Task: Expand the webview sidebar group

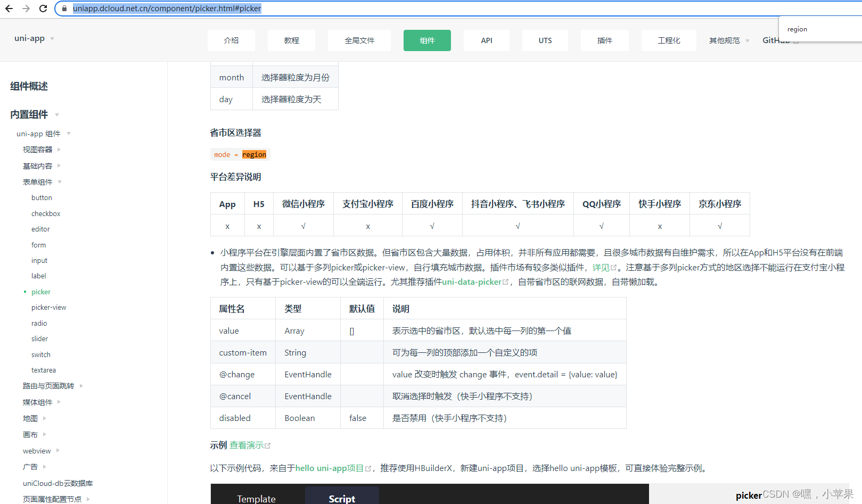Action: (x=41, y=451)
